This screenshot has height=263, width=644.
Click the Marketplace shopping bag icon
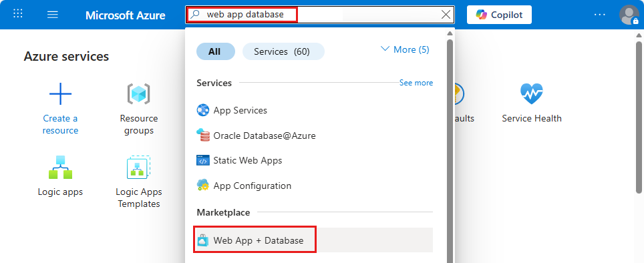point(203,240)
